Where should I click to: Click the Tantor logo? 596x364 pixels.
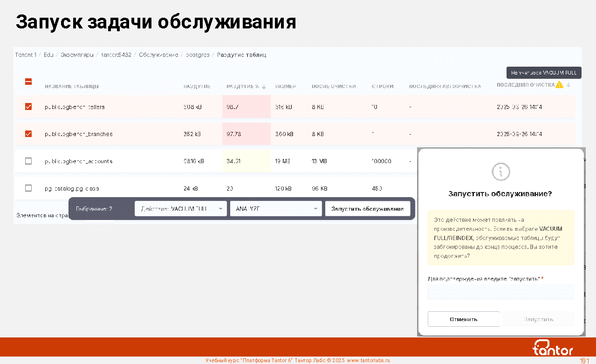[553, 348]
